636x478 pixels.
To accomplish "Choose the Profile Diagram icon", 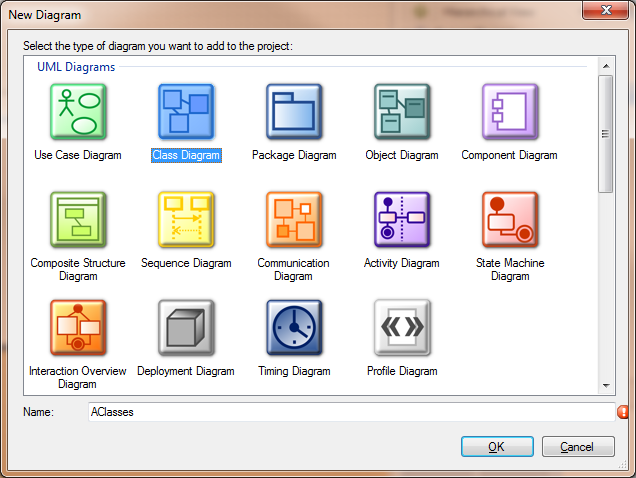I will [x=402, y=327].
